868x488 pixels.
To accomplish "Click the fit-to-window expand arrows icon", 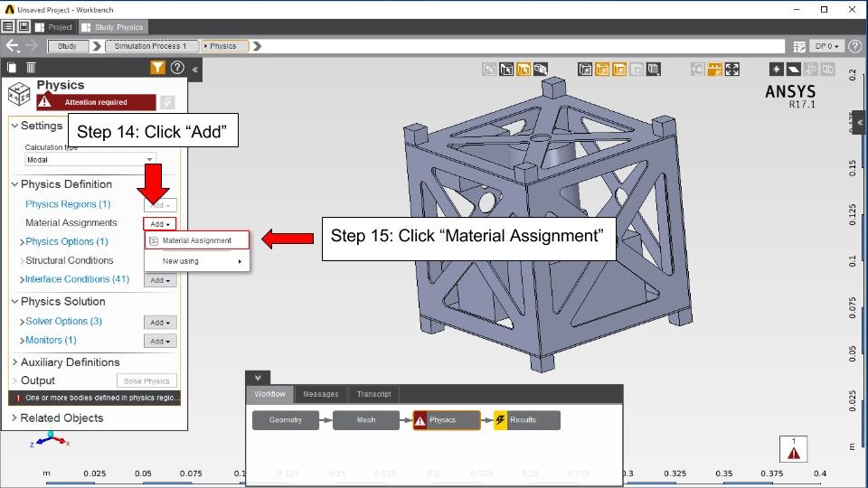I will tap(731, 70).
